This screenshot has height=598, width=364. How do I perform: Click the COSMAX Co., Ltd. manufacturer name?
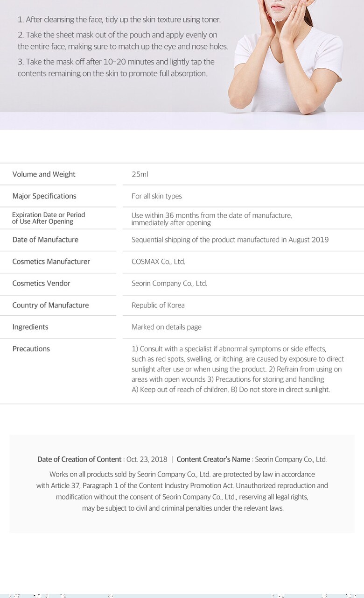[158, 262]
